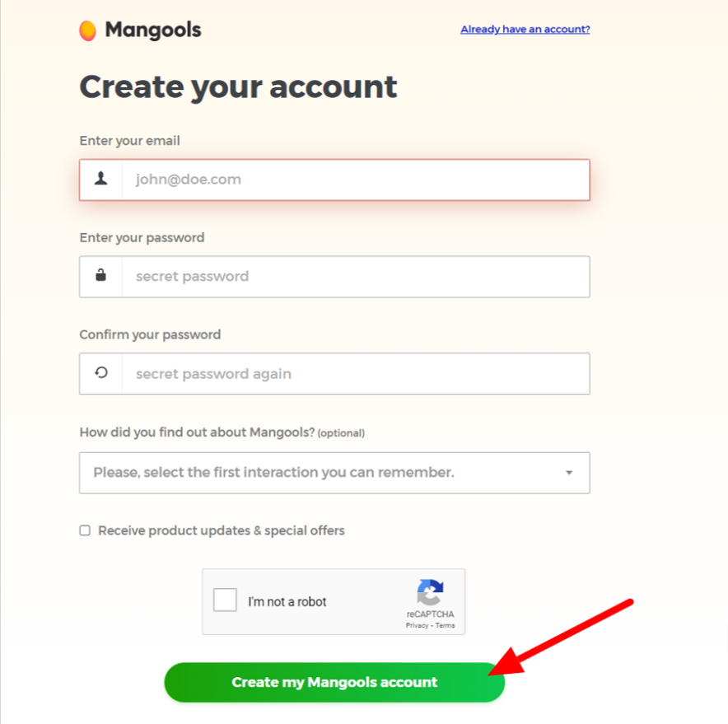Click the reCAPTCHA Privacy link
The height and width of the screenshot is (724, 728).
pos(416,625)
